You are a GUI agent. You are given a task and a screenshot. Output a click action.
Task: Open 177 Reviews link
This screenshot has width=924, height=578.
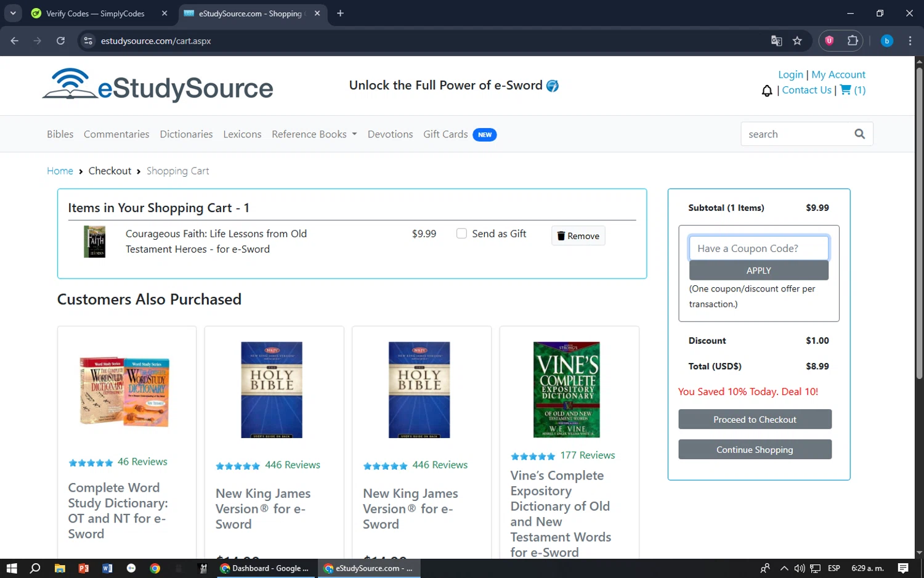click(x=588, y=455)
